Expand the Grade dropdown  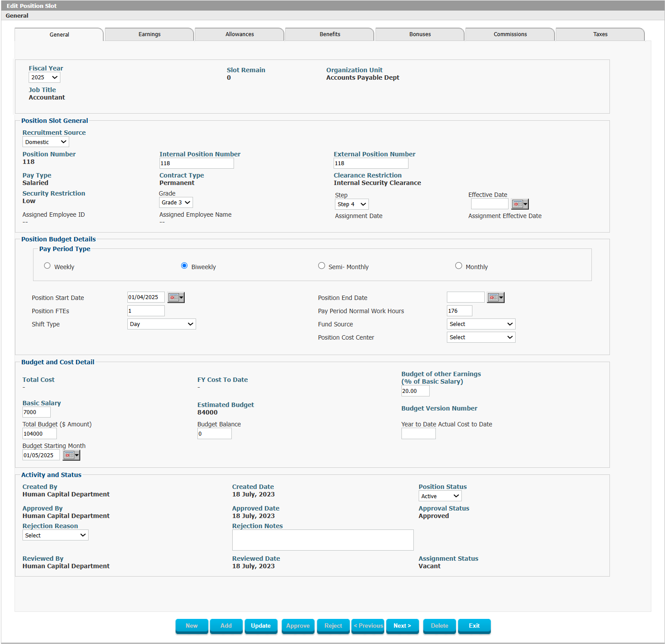click(x=175, y=202)
